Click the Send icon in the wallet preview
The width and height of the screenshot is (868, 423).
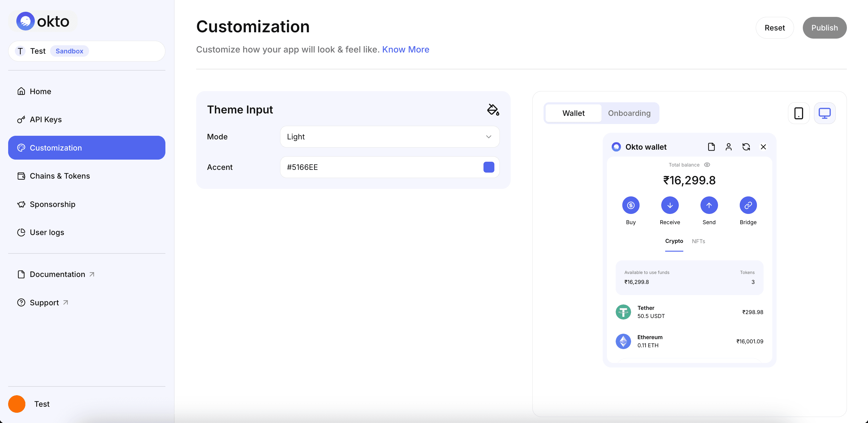click(x=709, y=205)
